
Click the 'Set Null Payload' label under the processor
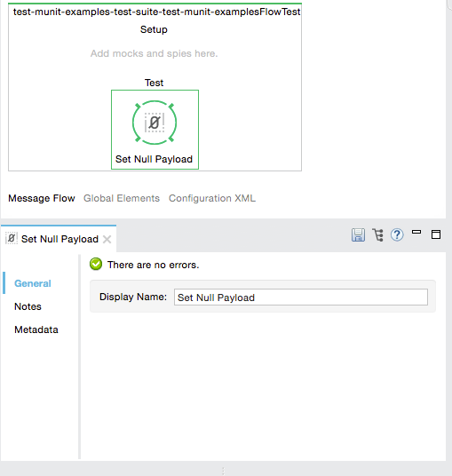154,159
